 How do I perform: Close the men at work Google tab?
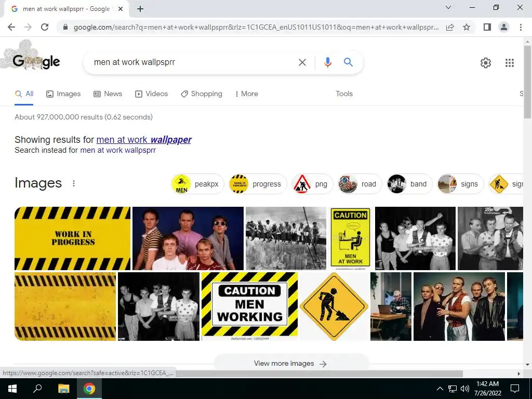click(121, 9)
